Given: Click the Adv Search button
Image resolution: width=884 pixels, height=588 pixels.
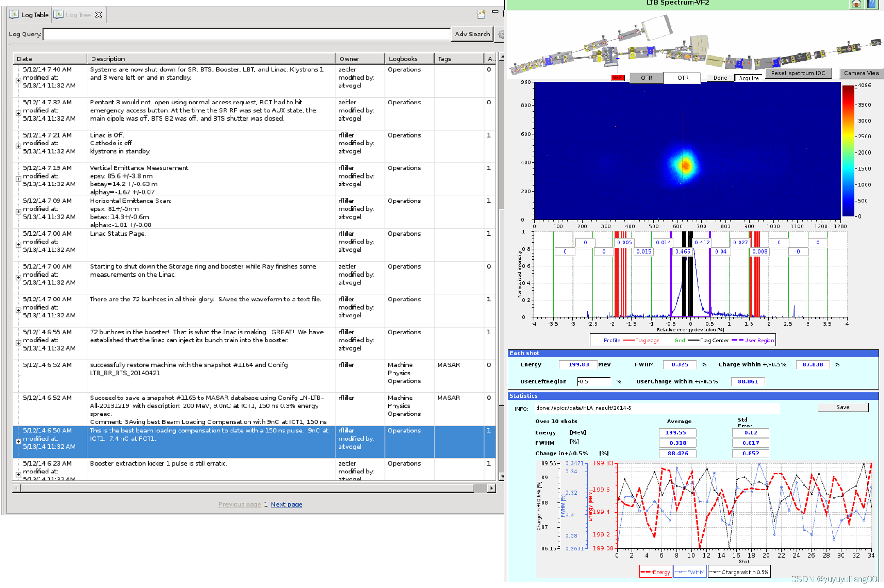Looking at the screenshot, I should [x=472, y=34].
